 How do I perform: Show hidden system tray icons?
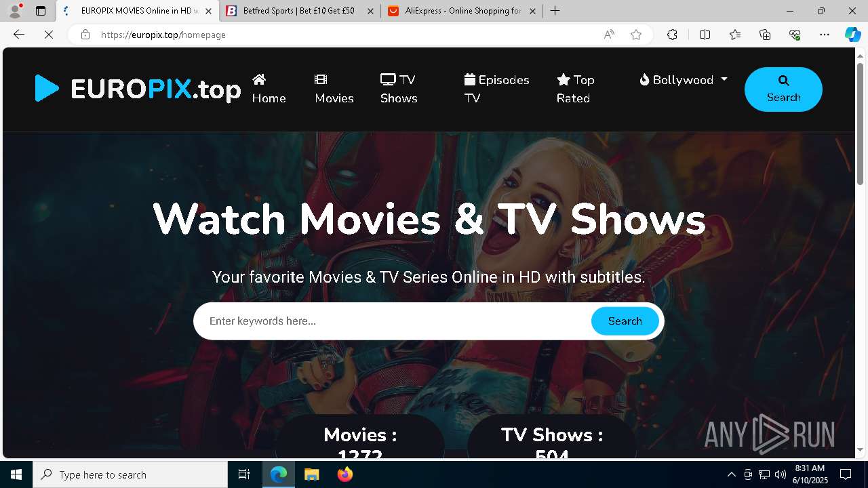(x=731, y=474)
